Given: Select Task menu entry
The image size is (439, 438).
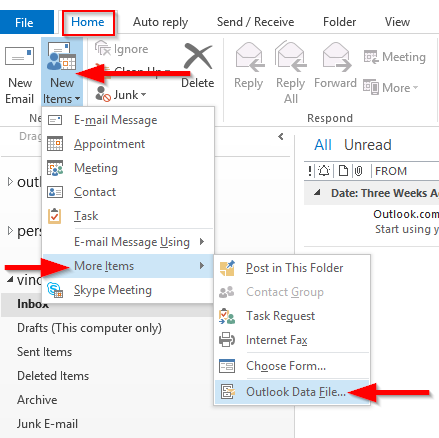Looking at the screenshot, I should 128,216.
